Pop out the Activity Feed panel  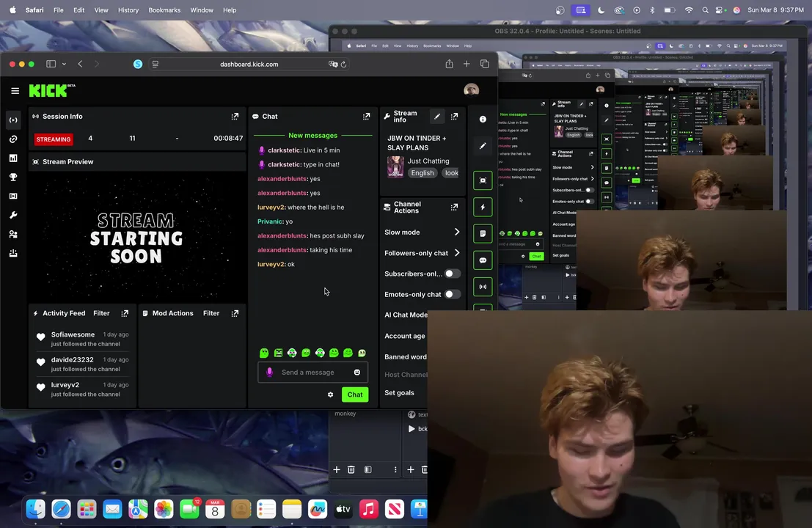click(x=125, y=313)
